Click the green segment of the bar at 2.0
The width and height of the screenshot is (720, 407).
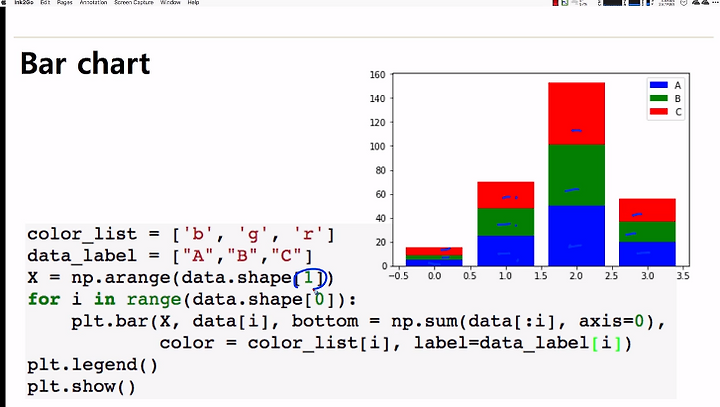point(576,175)
